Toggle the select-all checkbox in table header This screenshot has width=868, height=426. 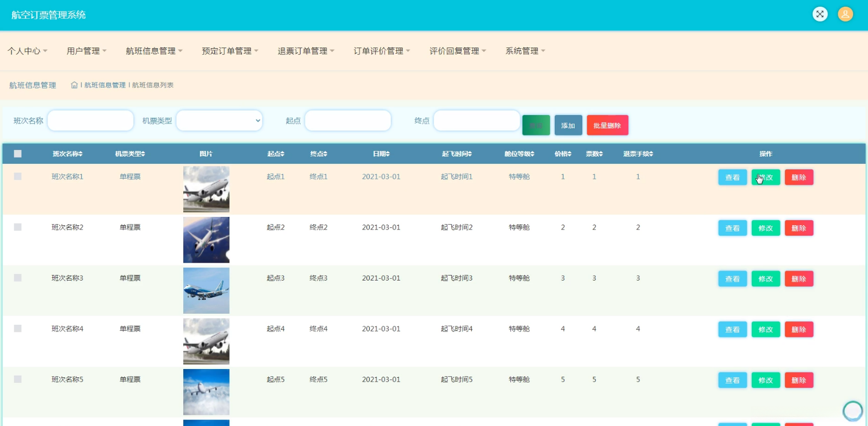tap(18, 154)
